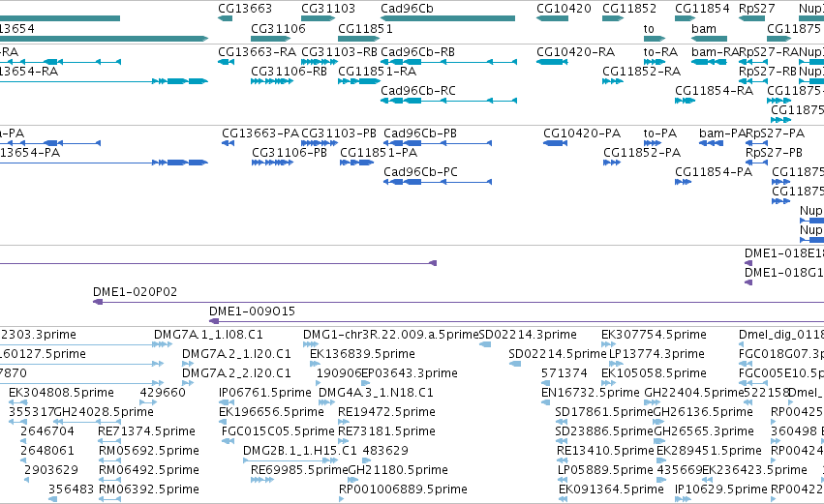
Task: Click EST label DMG7A.2_2.I20.C1
Action: click(x=236, y=373)
